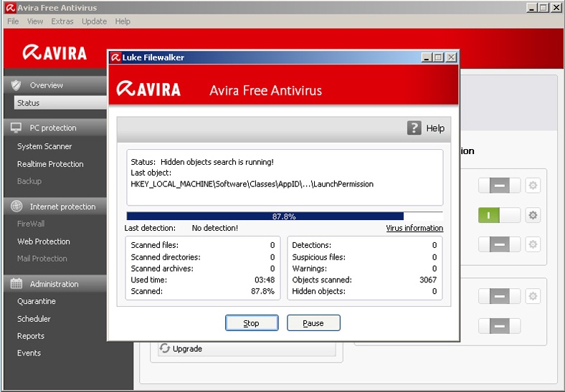565x392 pixels.
Task: Pause the running scan
Action: pyautogui.click(x=313, y=322)
